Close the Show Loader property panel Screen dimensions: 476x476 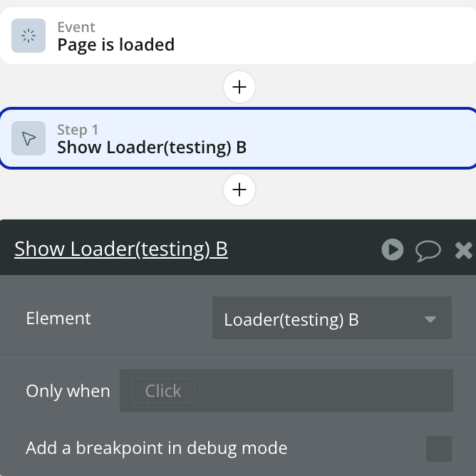[x=463, y=249]
